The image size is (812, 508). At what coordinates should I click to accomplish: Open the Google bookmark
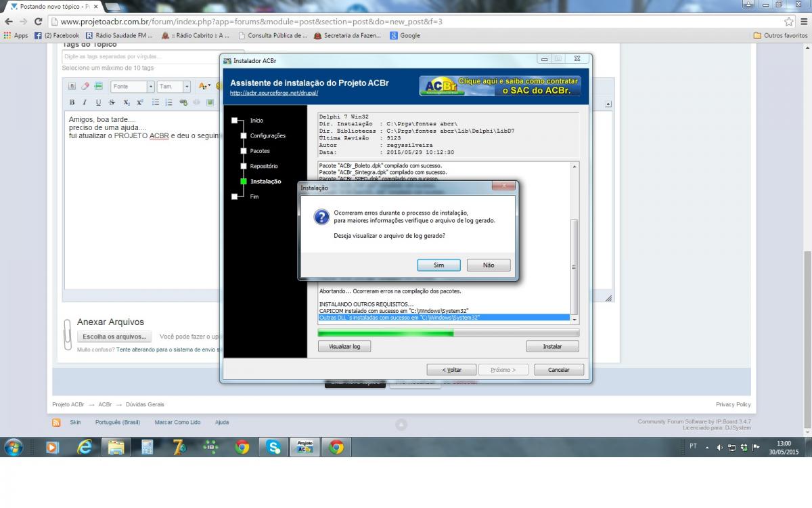point(405,36)
